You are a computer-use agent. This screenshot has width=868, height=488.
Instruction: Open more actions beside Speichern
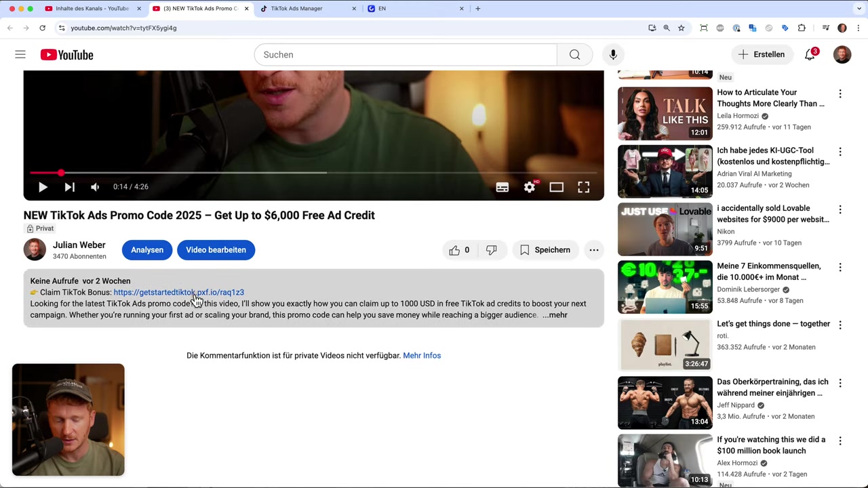tap(594, 250)
